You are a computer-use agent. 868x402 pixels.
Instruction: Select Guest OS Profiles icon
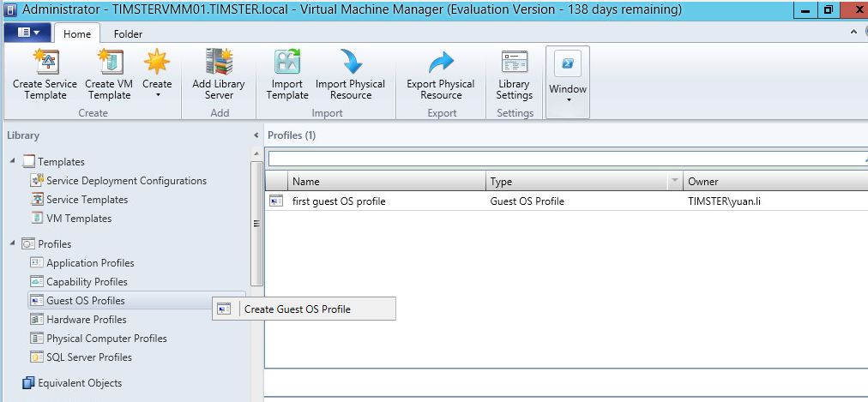[x=37, y=300]
